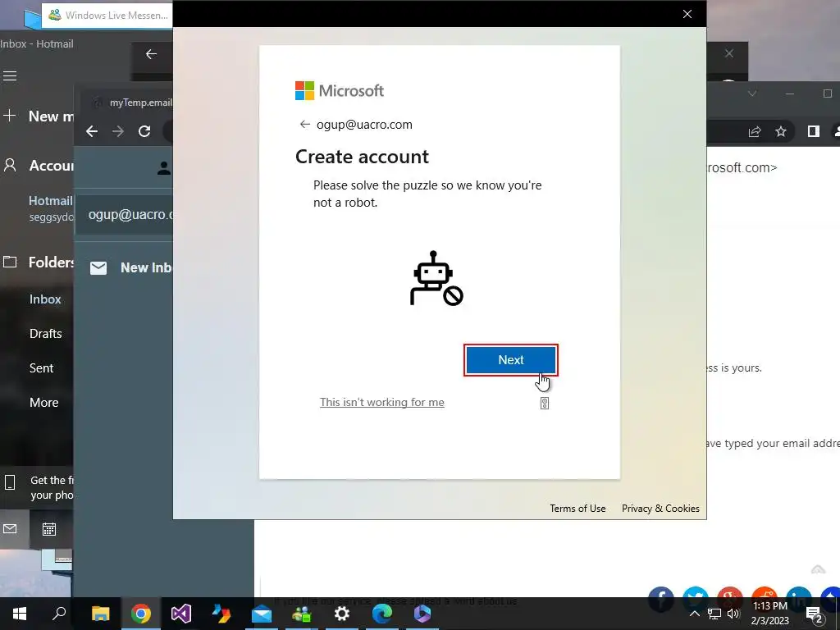The image size is (840, 630).
Task: Open notification center icon
Action: (x=815, y=614)
